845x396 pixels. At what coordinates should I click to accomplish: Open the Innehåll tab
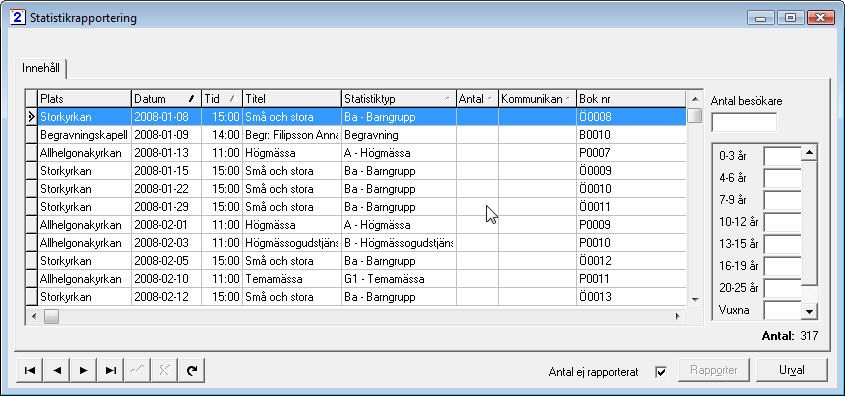(x=41, y=69)
